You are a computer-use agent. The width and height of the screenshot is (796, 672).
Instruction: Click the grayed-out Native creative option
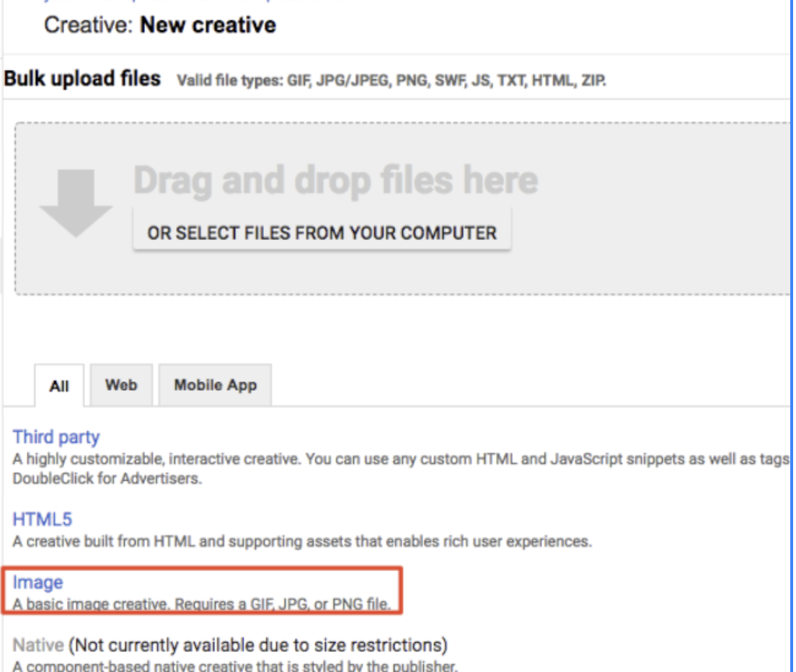tap(38, 645)
